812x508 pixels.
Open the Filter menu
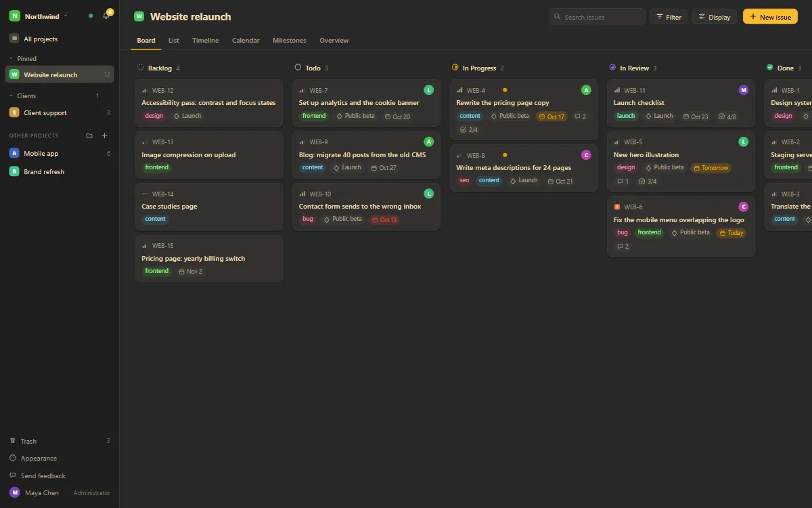pyautogui.click(x=669, y=17)
